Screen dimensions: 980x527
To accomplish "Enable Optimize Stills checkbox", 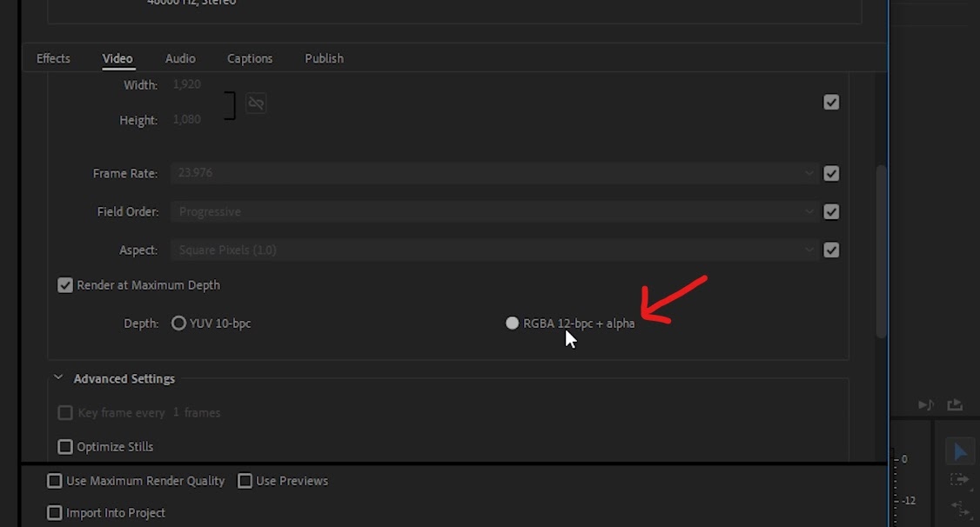I will (65, 446).
